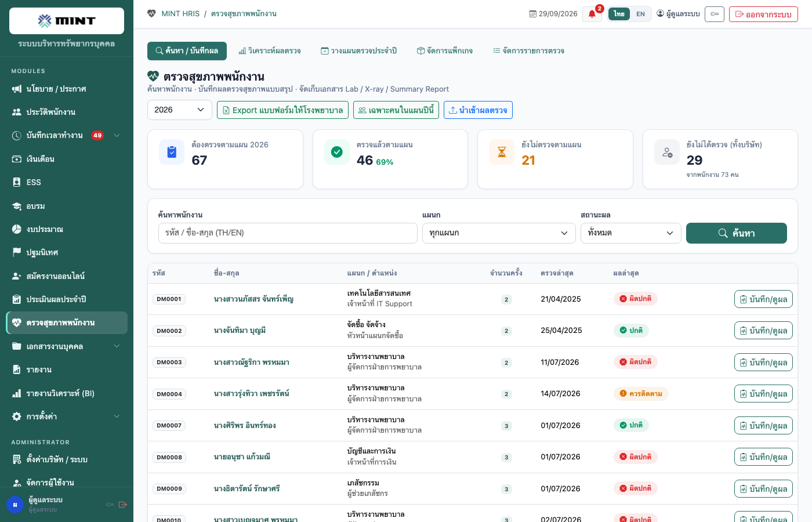The width and height of the screenshot is (812, 522).
Task: Select the ค้นหา / บันทึกผล tab
Action: pyautogui.click(x=187, y=51)
